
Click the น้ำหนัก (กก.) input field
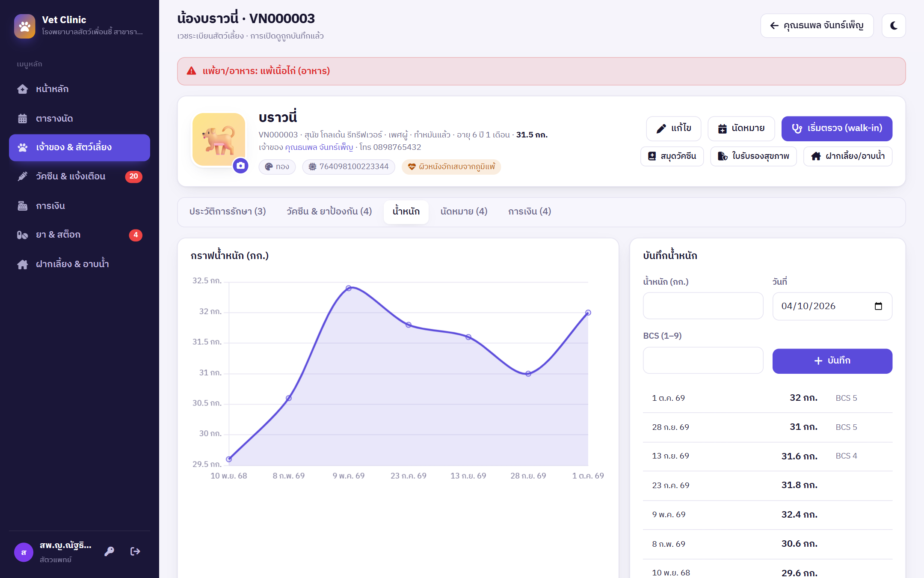[703, 306]
